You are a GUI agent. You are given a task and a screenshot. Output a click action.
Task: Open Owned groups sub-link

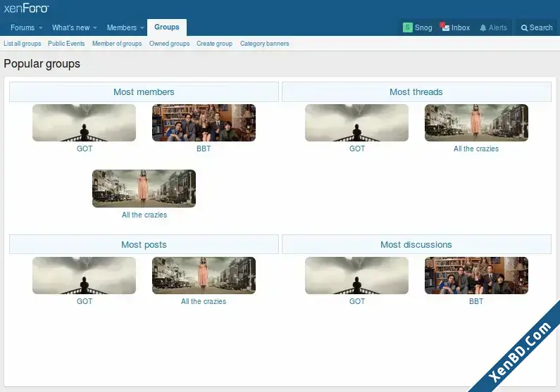click(x=169, y=44)
